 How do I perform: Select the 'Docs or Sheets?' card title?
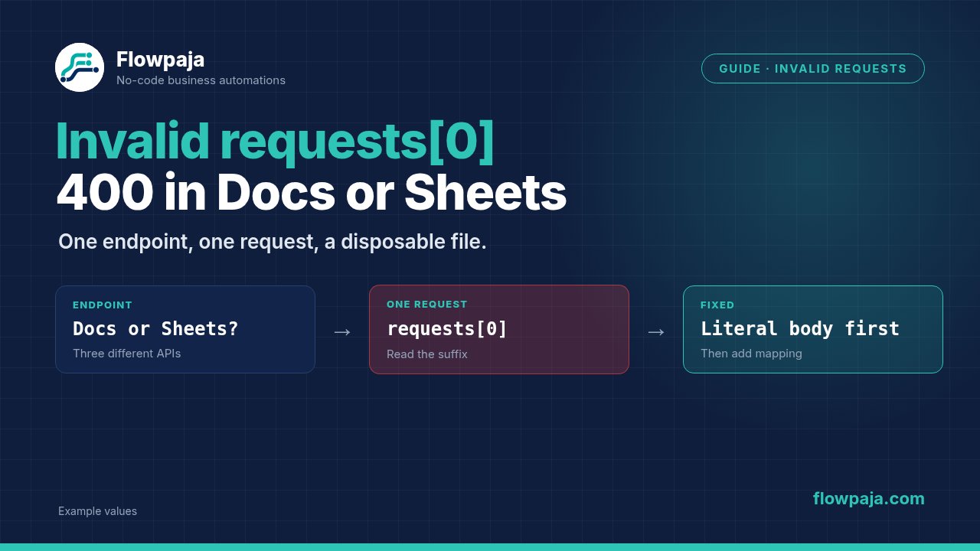pyautogui.click(x=155, y=328)
